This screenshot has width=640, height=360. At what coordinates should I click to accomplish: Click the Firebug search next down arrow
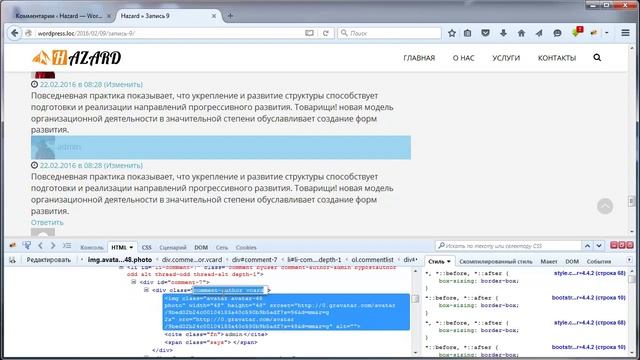tap(599, 246)
